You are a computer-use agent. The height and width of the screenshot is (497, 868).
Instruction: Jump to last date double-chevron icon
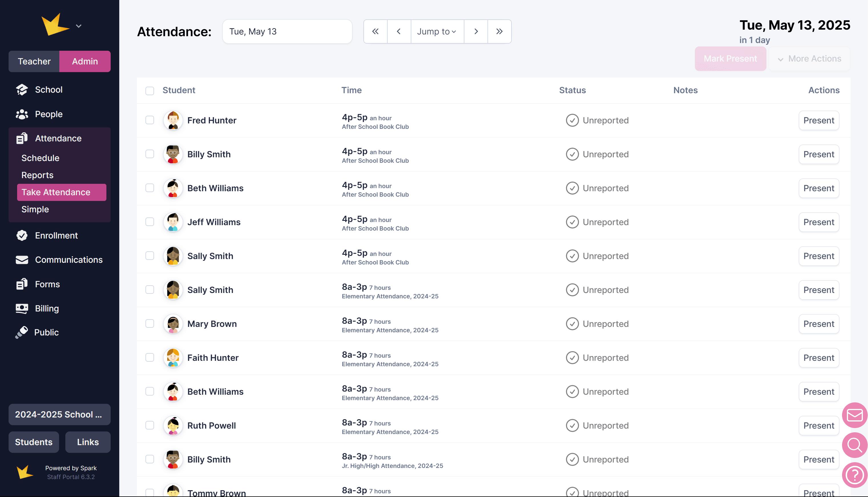[499, 31]
